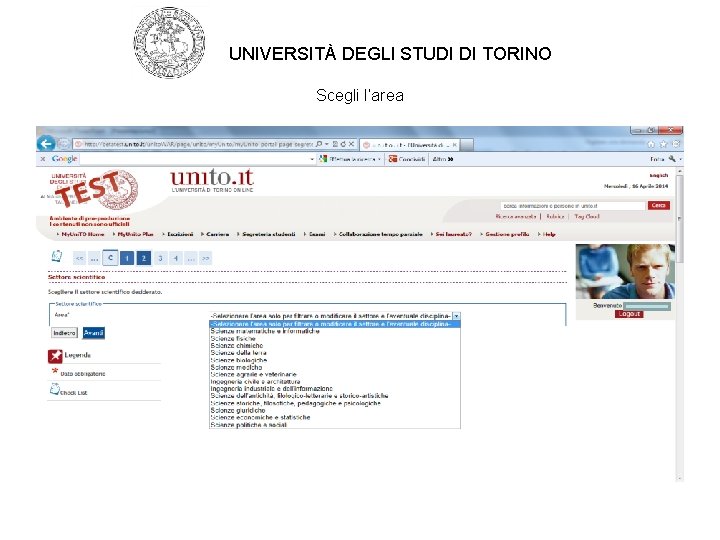This screenshot has width=720, height=540.
Task: Select step 3 in the wizard pager
Action: [x=160, y=259]
